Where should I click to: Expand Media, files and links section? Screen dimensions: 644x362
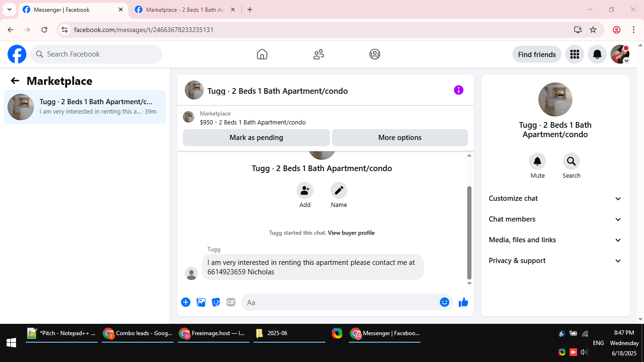[555, 240]
